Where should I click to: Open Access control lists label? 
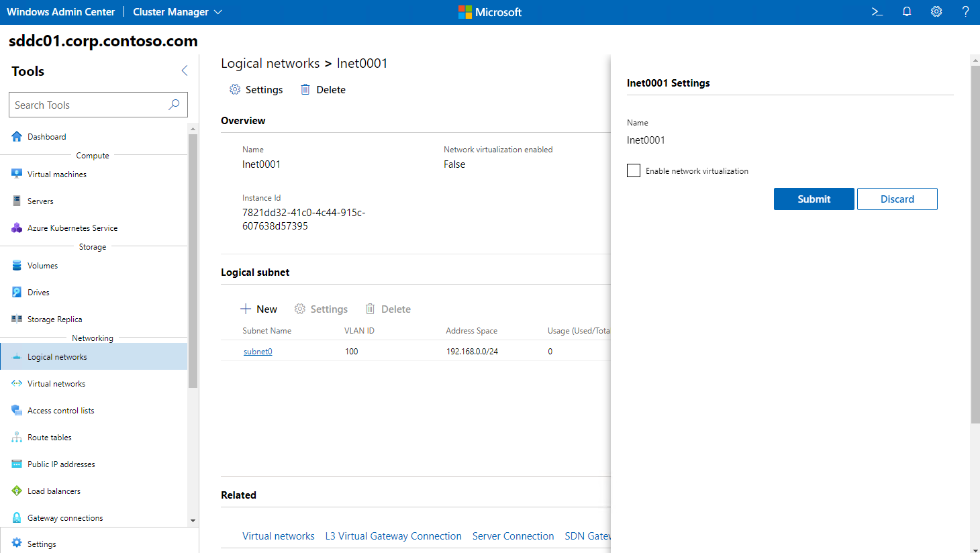point(61,410)
